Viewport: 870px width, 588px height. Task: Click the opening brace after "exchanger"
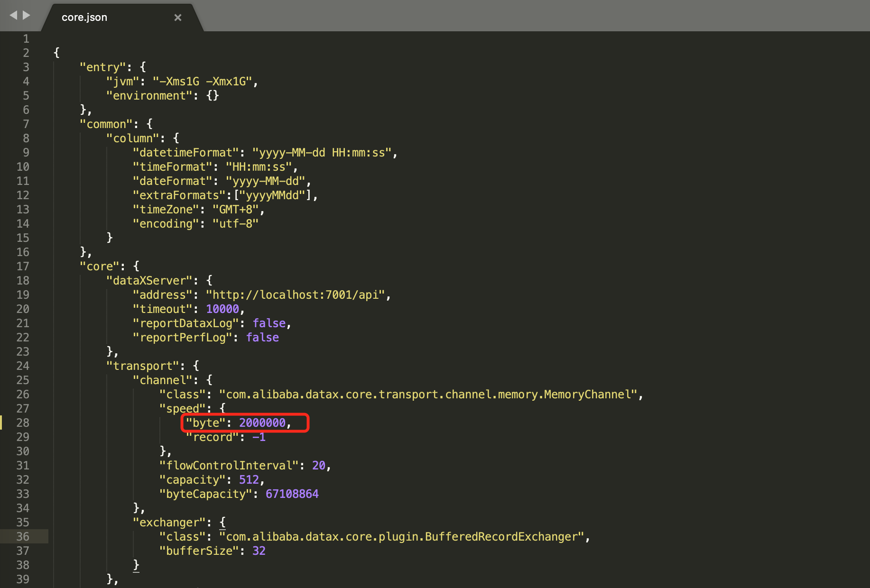click(222, 523)
